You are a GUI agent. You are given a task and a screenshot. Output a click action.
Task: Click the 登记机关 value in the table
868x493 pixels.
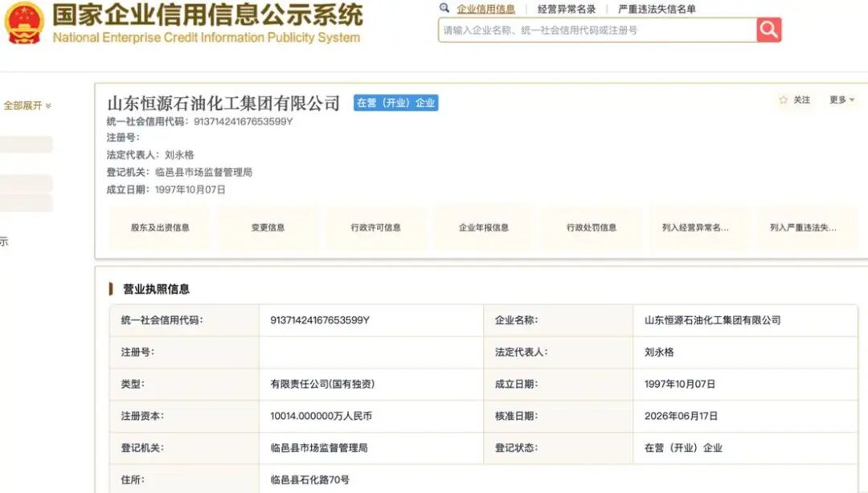(x=319, y=448)
